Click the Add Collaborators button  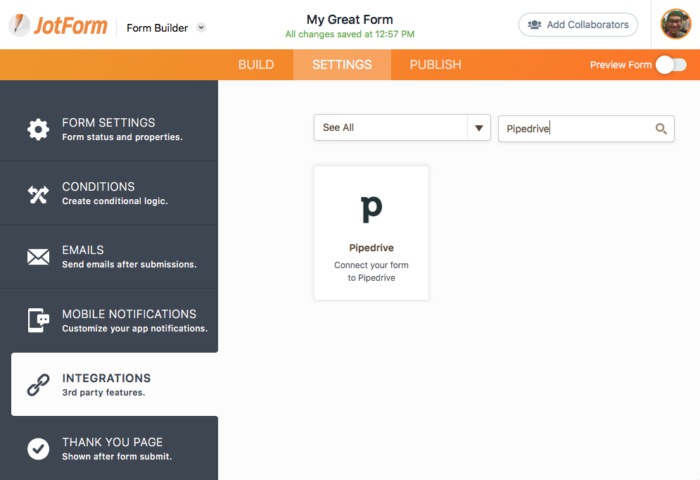(578, 25)
